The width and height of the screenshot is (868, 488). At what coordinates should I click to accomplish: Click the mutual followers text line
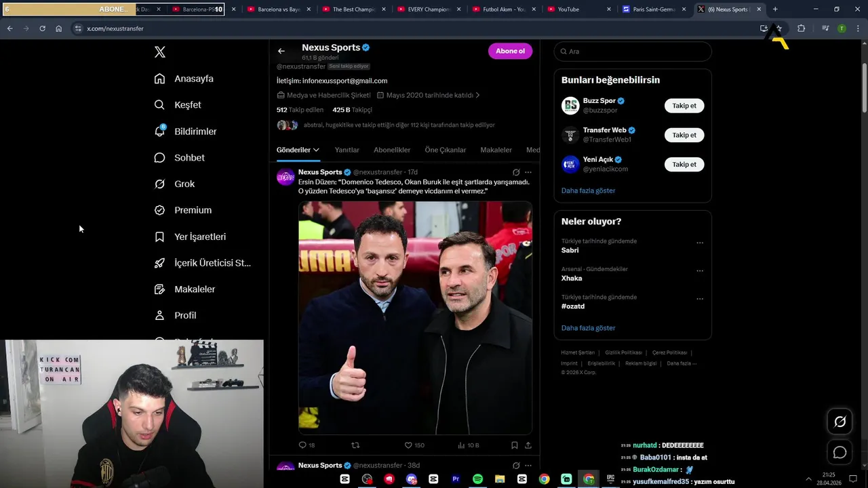399,125
